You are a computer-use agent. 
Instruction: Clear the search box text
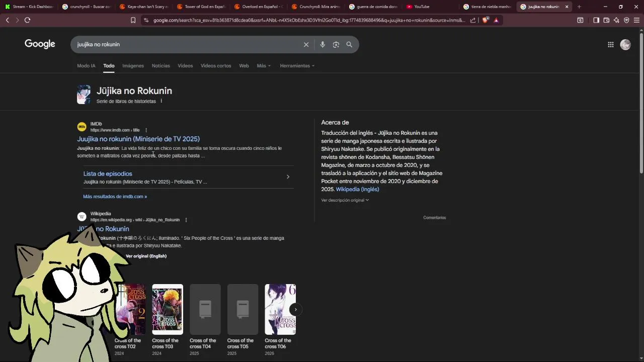[306, 45]
